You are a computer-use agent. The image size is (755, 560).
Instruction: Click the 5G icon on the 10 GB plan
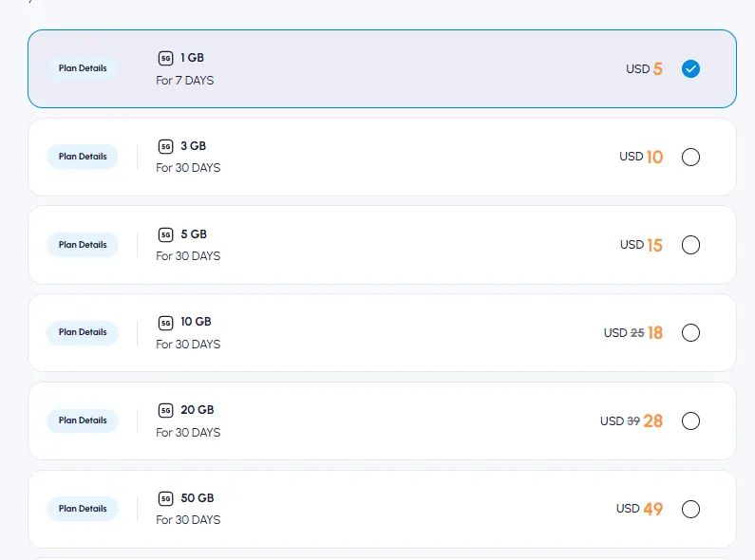point(165,323)
